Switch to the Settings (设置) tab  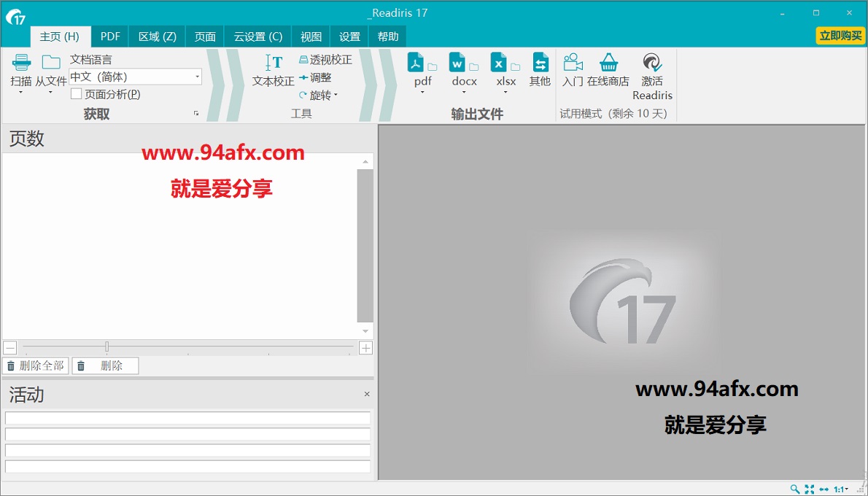(x=349, y=36)
